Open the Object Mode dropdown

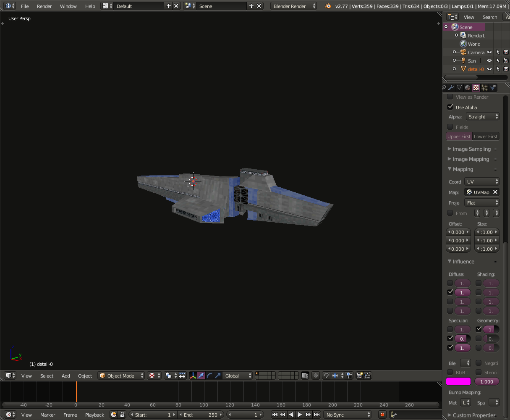point(121,375)
